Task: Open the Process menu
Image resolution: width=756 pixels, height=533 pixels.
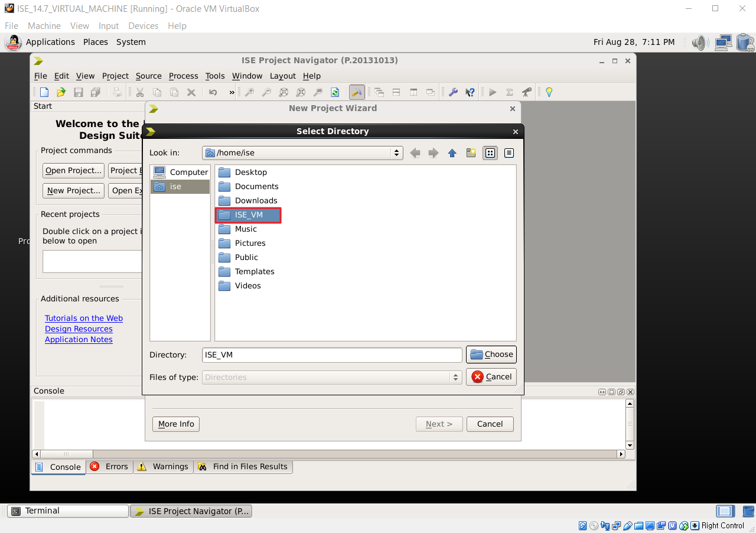Action: pyautogui.click(x=184, y=76)
